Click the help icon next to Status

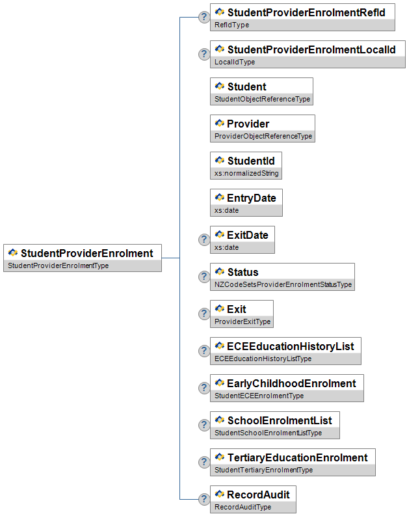click(203, 277)
